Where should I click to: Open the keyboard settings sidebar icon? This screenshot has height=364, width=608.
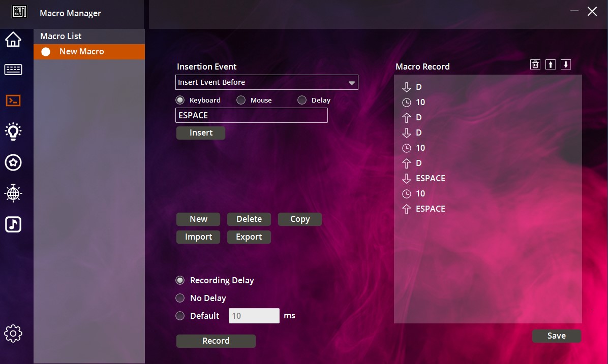coord(13,70)
